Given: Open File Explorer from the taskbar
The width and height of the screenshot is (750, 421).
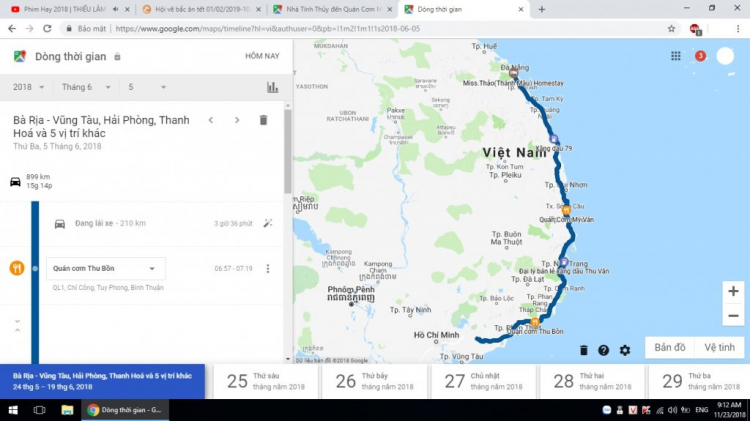Looking at the screenshot, I should click(x=67, y=410).
